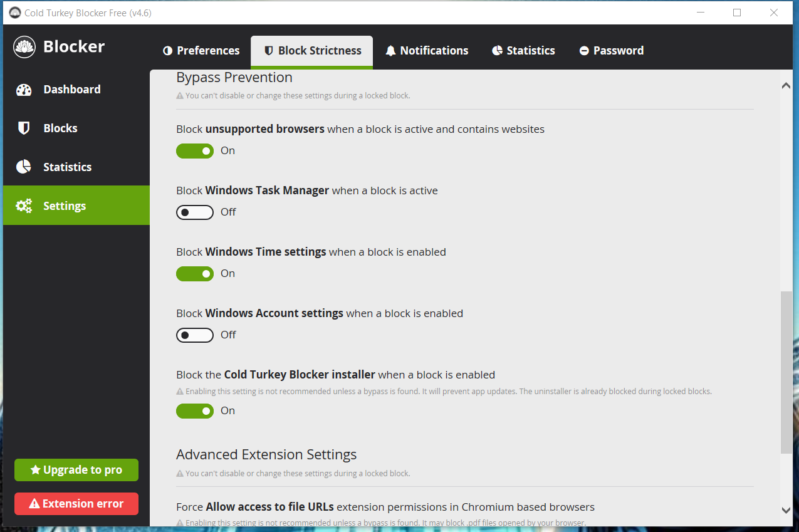Screen dimensions: 799x532
Task: Enable Block Windows Account settings toggle
Action: coord(195,335)
